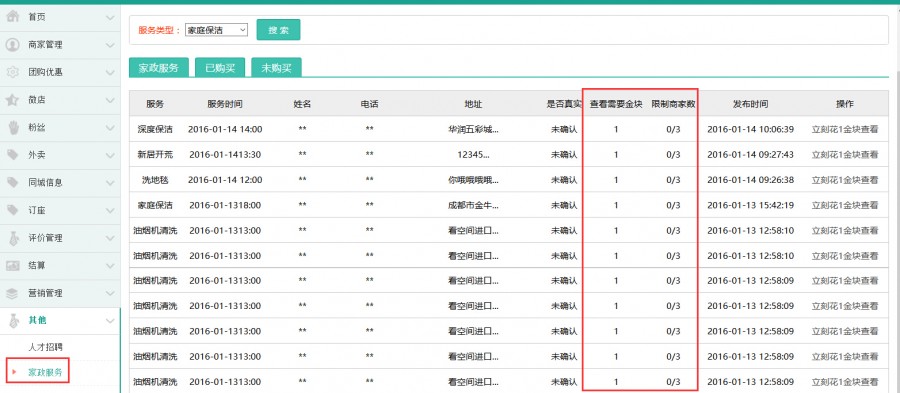Click 立刻花1金块查看 for 新居开荒 row
Viewport: 900px width, 393px height.
(x=844, y=154)
